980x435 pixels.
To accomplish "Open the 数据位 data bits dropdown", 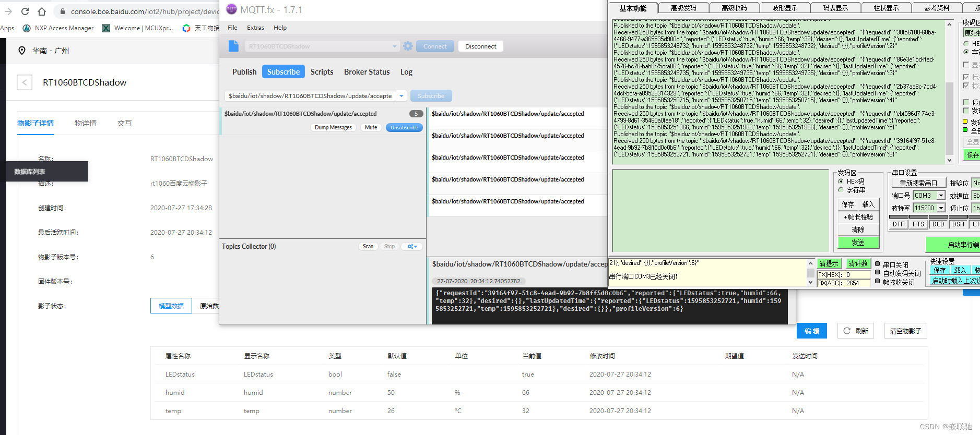I will (x=975, y=196).
